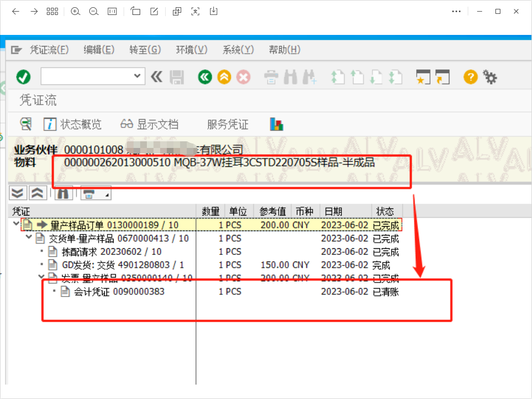Click the SAP menu icon left of 凭证流
This screenshot has height=399, width=532.
[16, 50]
